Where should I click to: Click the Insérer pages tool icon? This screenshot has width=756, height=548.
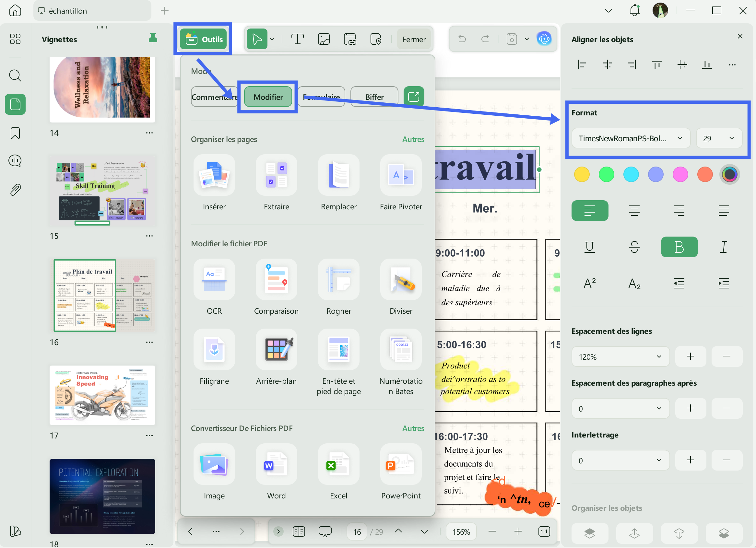click(x=214, y=175)
